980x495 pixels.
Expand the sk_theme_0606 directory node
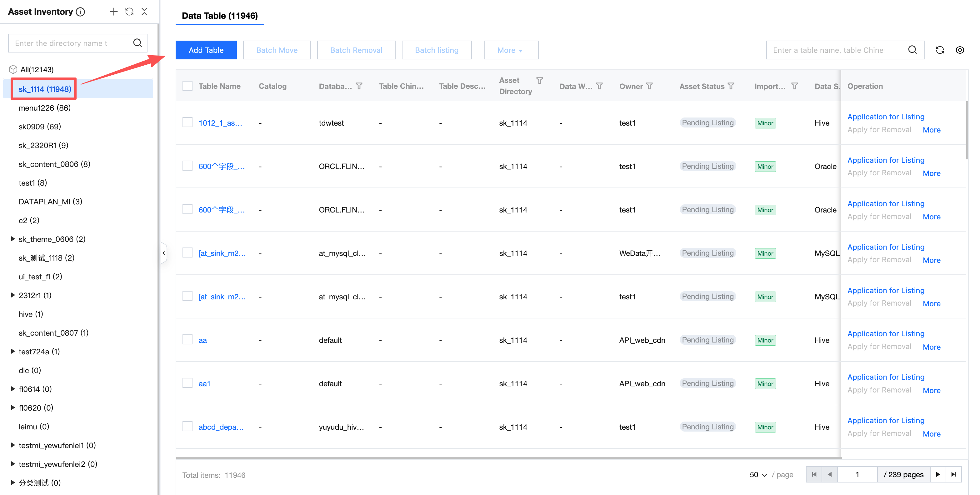[x=12, y=239]
